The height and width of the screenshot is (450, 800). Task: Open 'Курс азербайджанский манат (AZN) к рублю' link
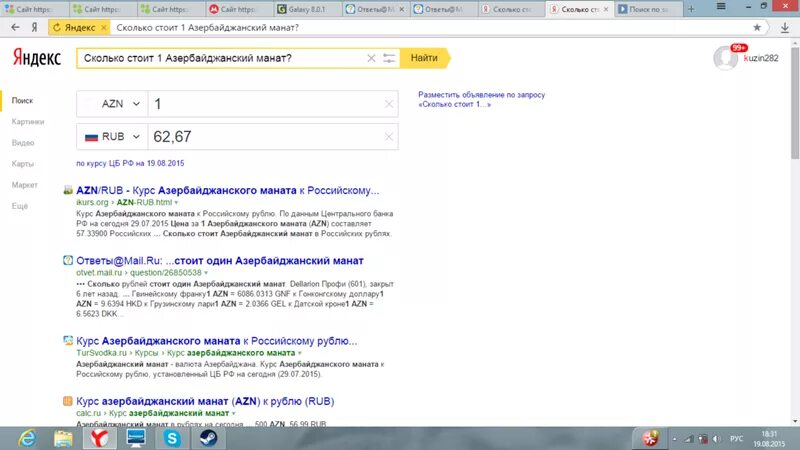pos(205,401)
